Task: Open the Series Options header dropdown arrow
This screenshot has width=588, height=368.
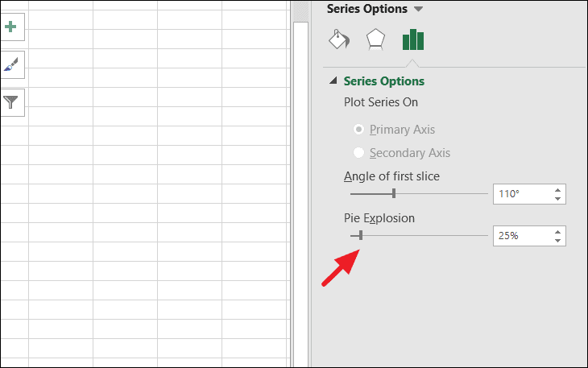Action: point(417,9)
